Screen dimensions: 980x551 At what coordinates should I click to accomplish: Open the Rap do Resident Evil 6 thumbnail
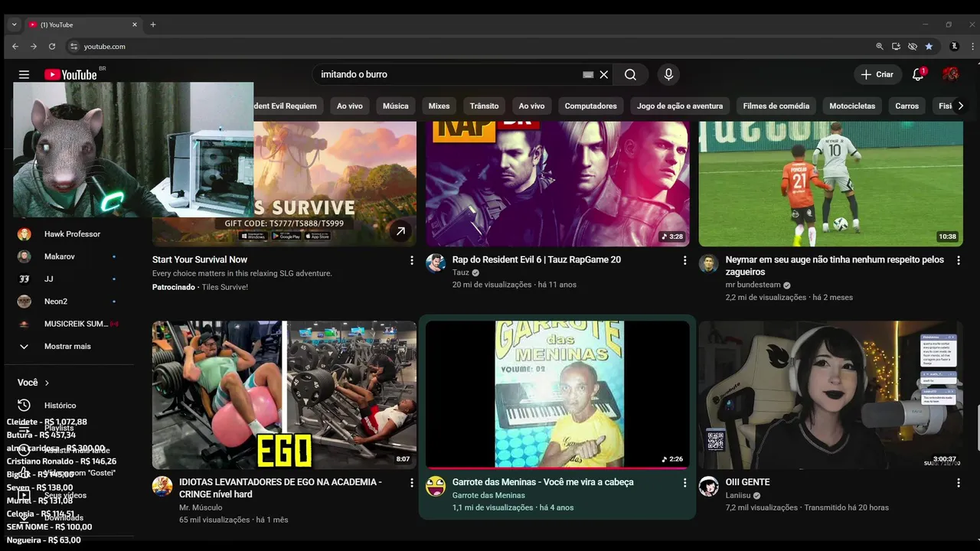click(x=557, y=184)
